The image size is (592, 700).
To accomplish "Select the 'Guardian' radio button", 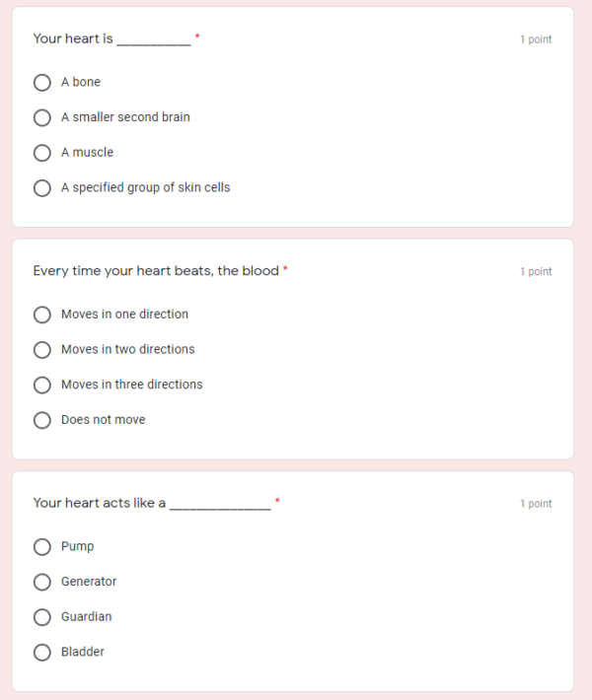I will click(x=42, y=617).
